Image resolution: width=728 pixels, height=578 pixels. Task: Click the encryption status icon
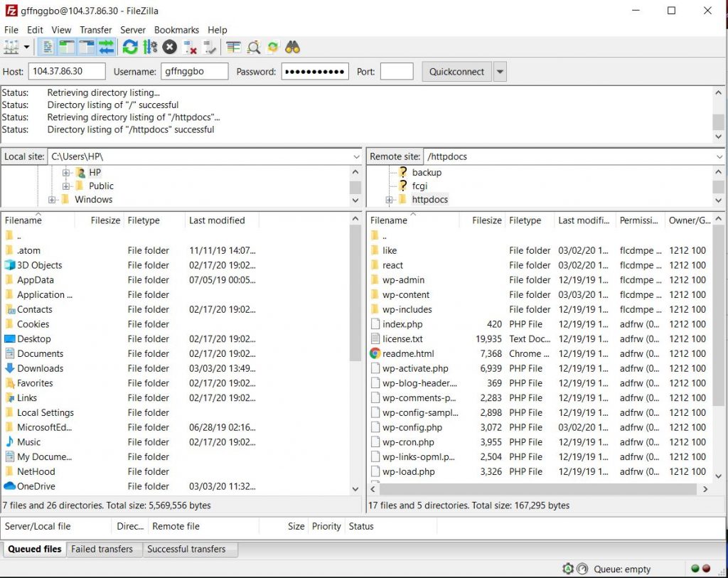coord(568,569)
